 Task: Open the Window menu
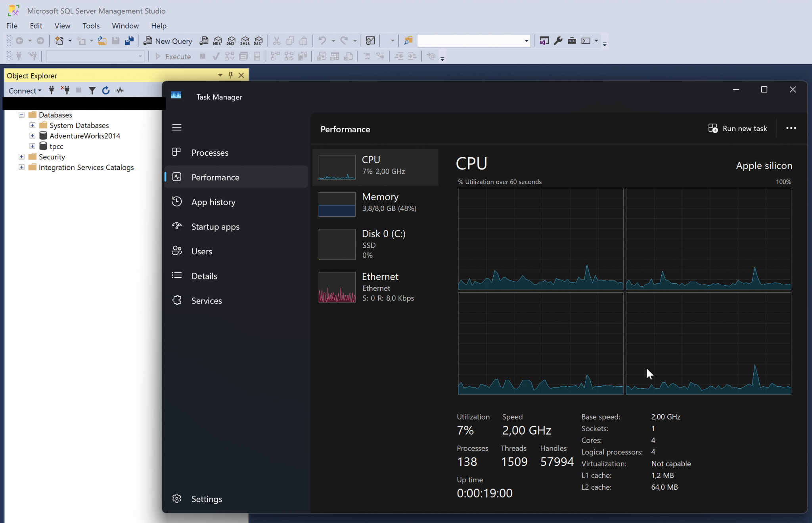125,26
